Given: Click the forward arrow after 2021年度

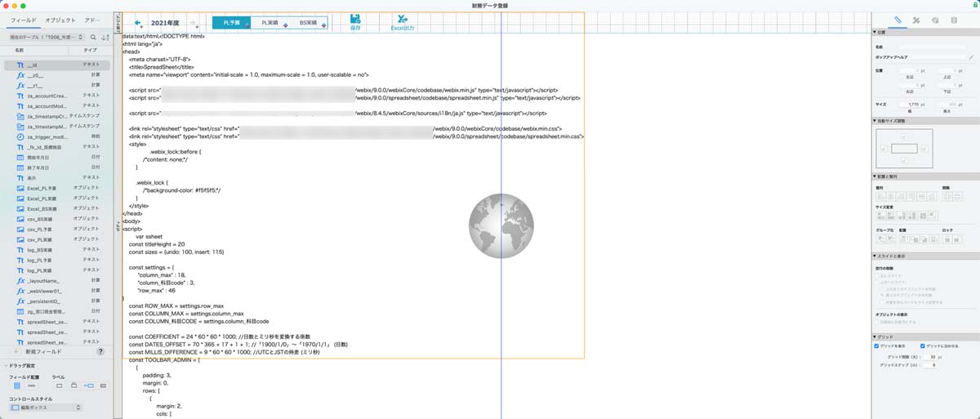Looking at the screenshot, I should (x=194, y=23).
